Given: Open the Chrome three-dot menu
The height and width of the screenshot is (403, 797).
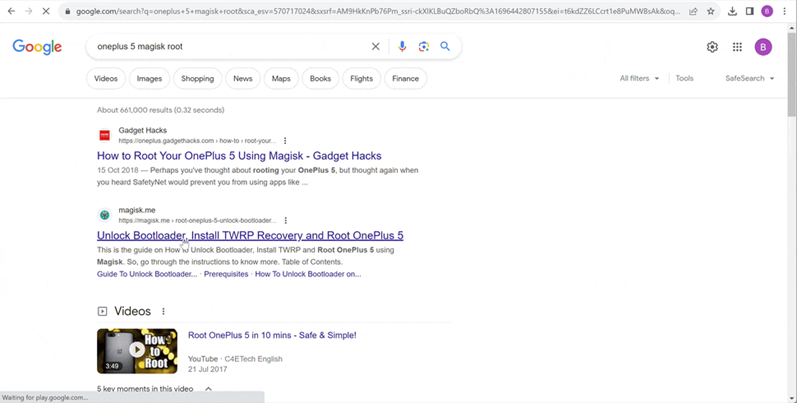Looking at the screenshot, I should click(x=784, y=11).
